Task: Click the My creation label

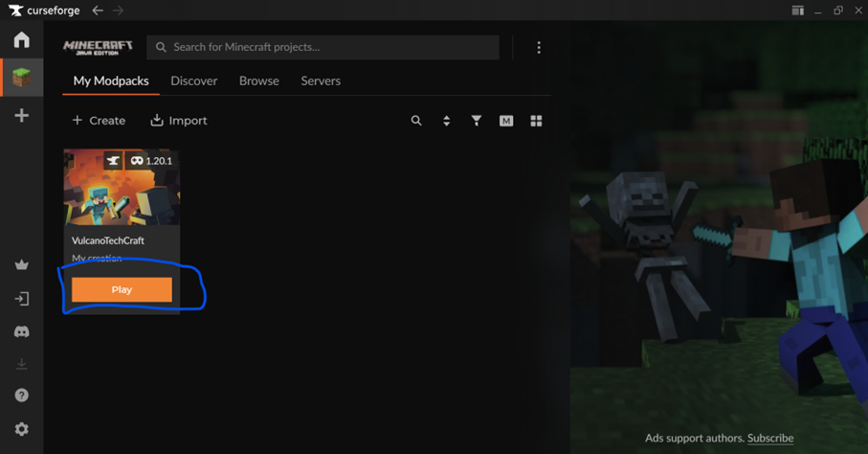Action: coord(97,259)
